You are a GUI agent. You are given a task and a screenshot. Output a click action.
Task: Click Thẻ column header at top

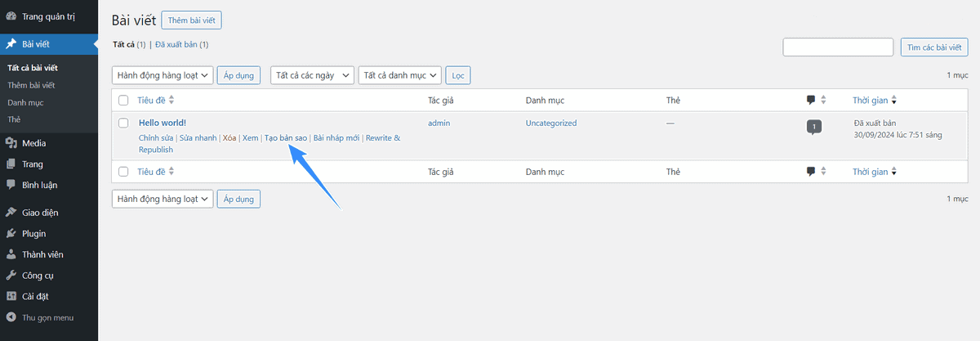(x=673, y=101)
